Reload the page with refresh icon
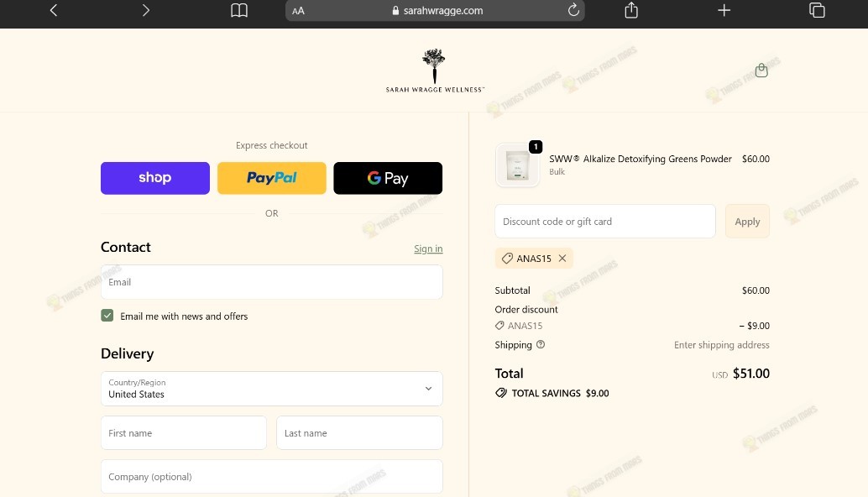Viewport: 868px width, 497px height. pyautogui.click(x=573, y=10)
